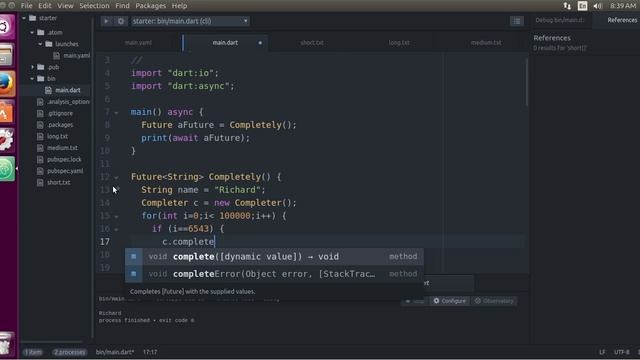Open the Edit menu
The width and height of the screenshot is (640, 360).
point(44,6)
